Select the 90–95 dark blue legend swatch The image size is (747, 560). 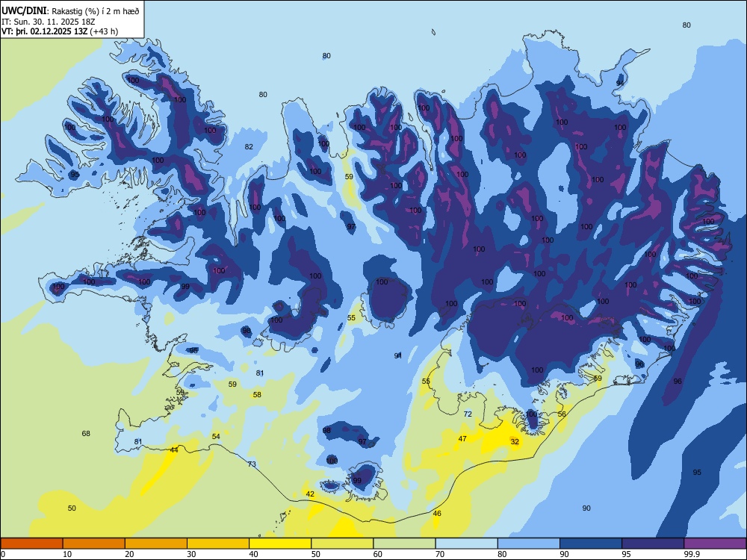(x=591, y=544)
